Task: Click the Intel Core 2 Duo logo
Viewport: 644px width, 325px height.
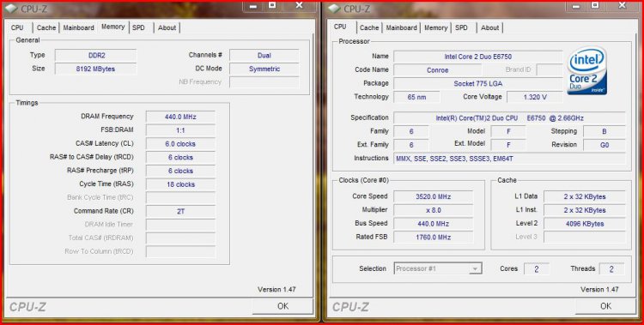Action: click(x=587, y=70)
